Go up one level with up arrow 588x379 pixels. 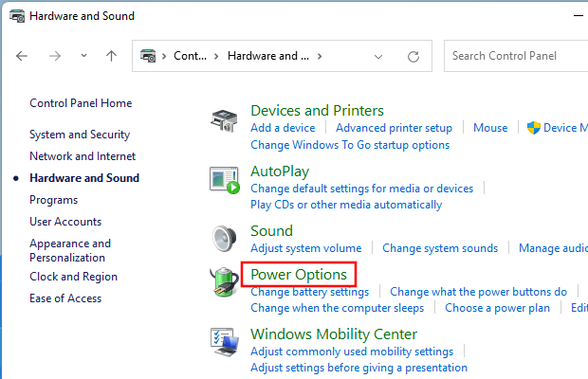tap(111, 56)
